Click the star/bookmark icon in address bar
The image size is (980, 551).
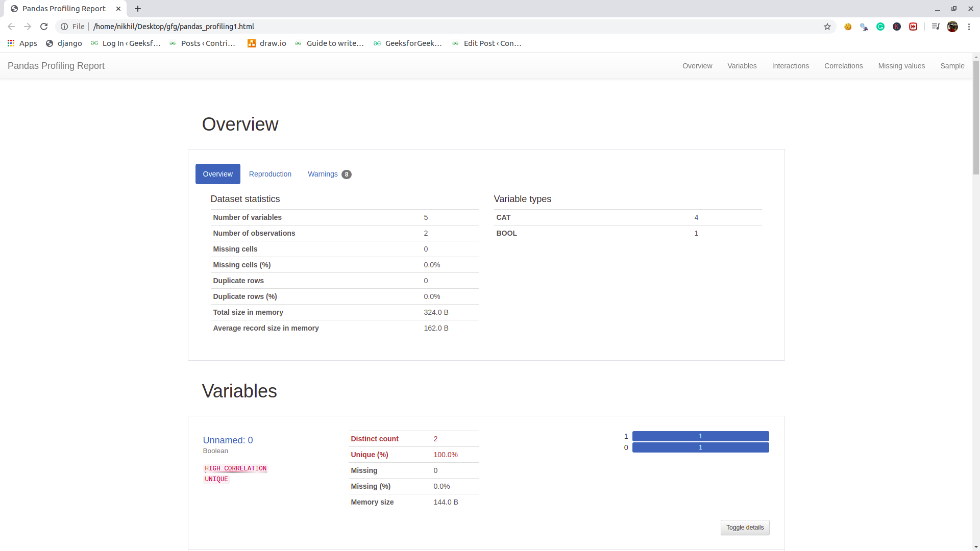pos(826,26)
